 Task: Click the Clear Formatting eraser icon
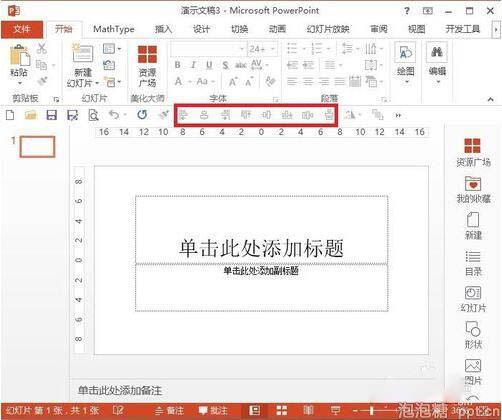pyautogui.click(x=270, y=81)
